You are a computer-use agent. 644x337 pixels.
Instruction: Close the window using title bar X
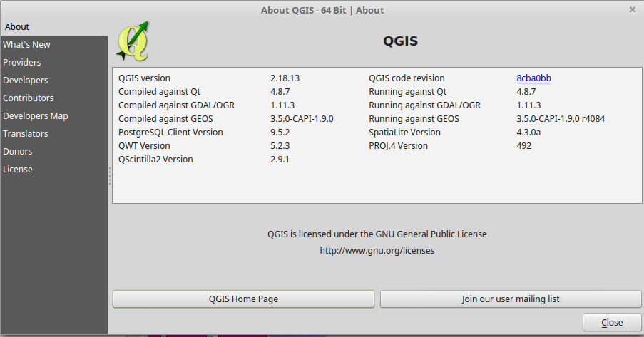[633, 9]
